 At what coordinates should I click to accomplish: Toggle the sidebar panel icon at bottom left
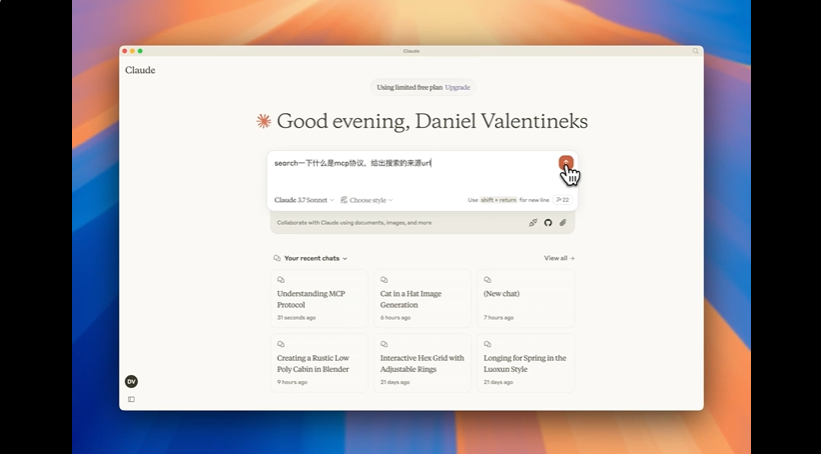click(x=131, y=400)
